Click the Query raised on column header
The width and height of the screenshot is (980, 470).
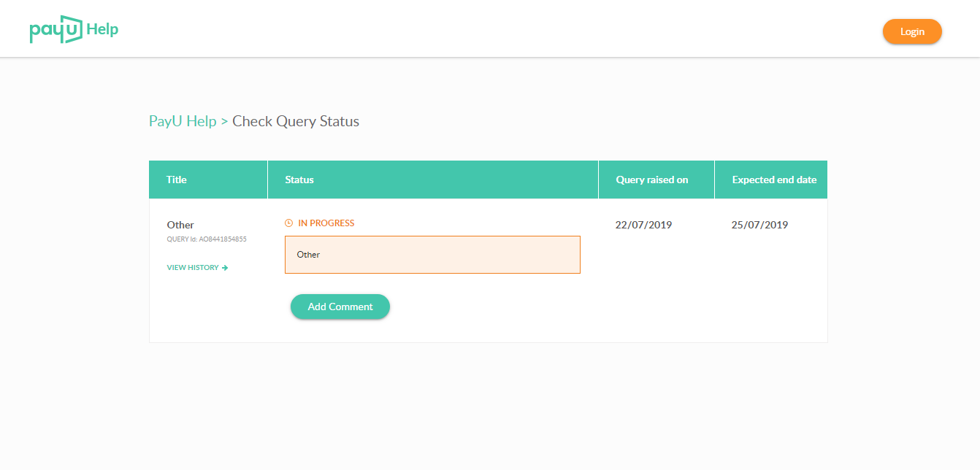pos(652,180)
